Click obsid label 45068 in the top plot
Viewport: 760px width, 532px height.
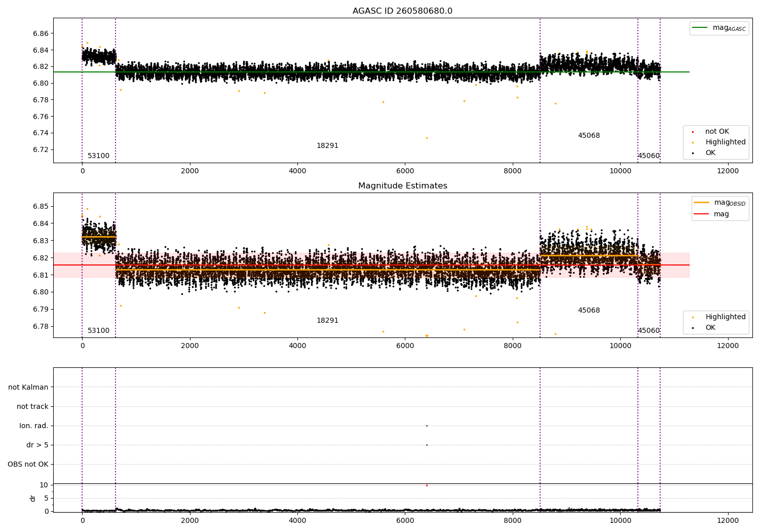[589, 136]
